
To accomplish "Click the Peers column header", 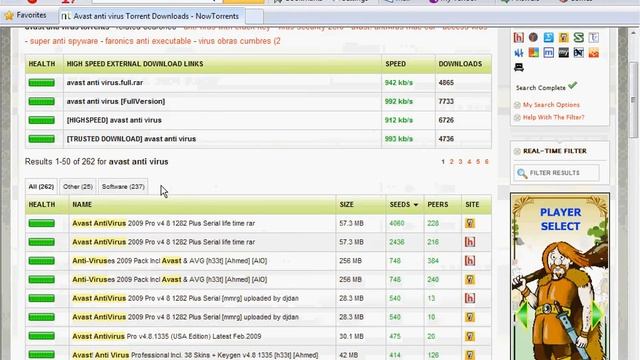I will [x=438, y=204].
